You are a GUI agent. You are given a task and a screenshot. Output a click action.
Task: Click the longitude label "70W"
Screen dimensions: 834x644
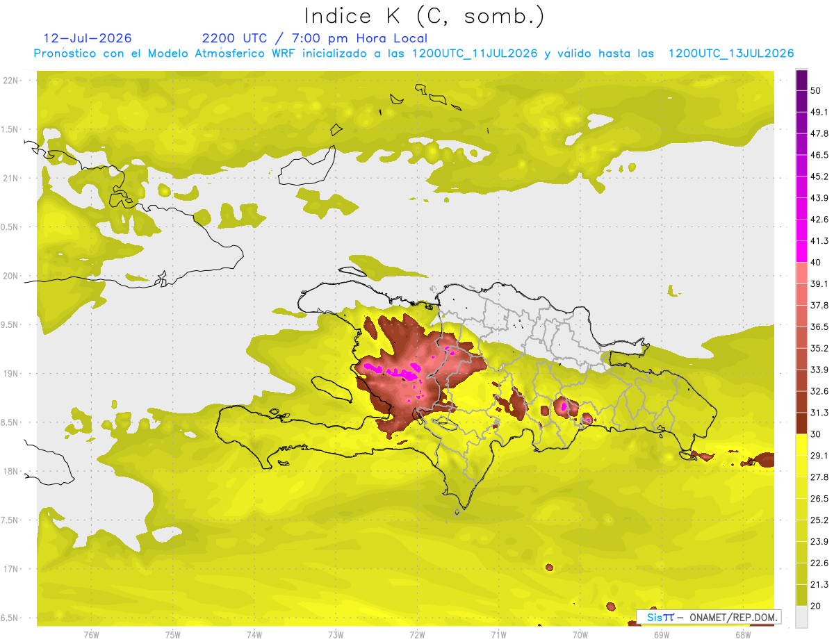point(580,634)
